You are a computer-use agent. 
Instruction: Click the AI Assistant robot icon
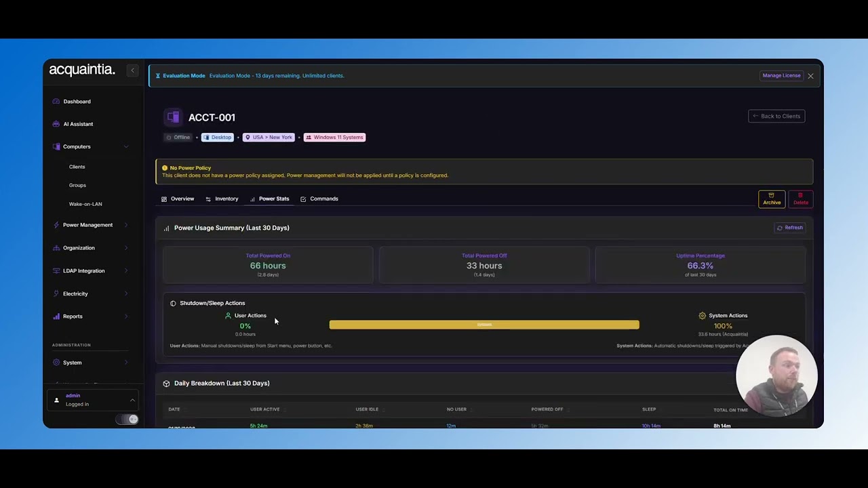(x=56, y=124)
